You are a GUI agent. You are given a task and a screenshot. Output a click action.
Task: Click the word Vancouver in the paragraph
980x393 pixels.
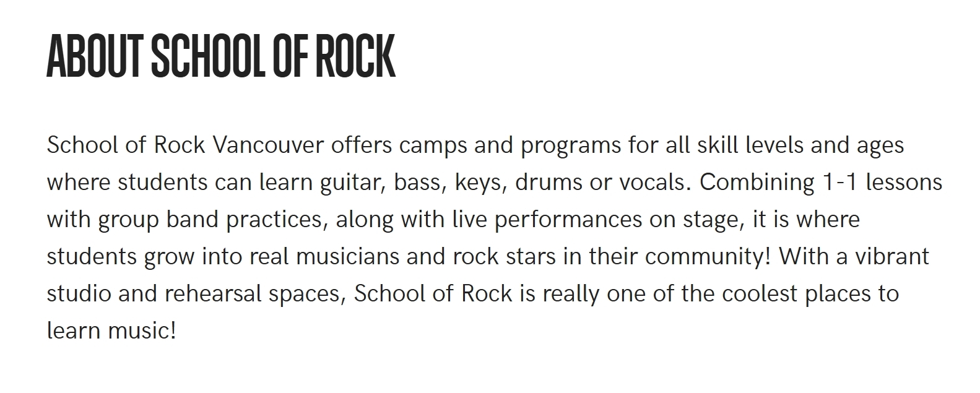point(267,145)
